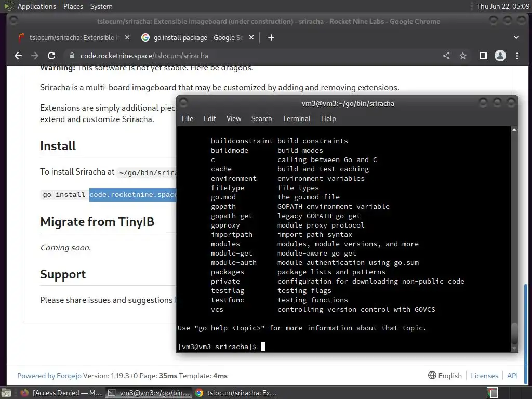Open terminal Help menu
The height and width of the screenshot is (399, 532).
(x=328, y=118)
